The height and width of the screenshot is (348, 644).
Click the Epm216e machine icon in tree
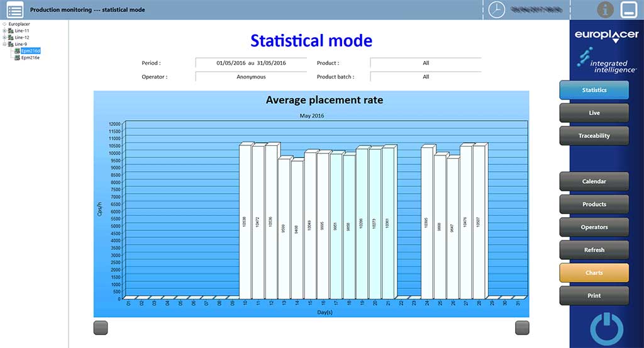(x=17, y=57)
